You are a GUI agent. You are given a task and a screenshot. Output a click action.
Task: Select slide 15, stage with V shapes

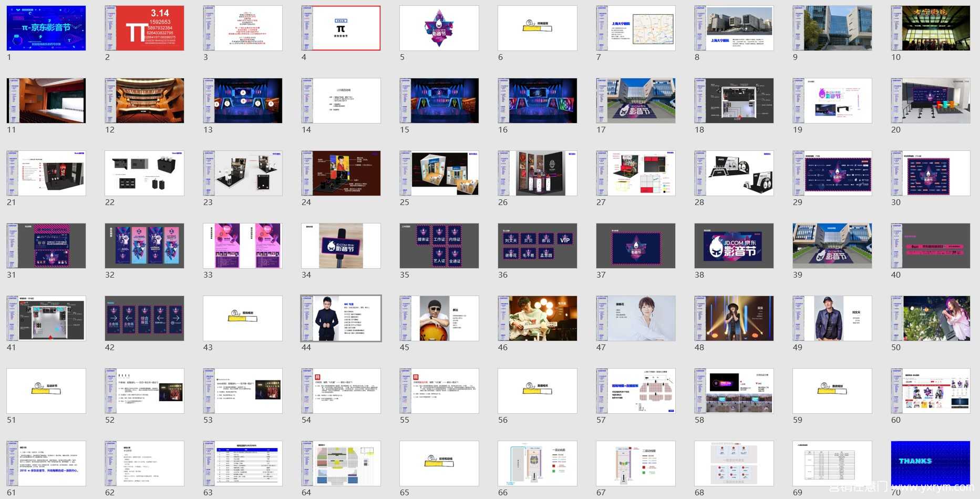439,101
